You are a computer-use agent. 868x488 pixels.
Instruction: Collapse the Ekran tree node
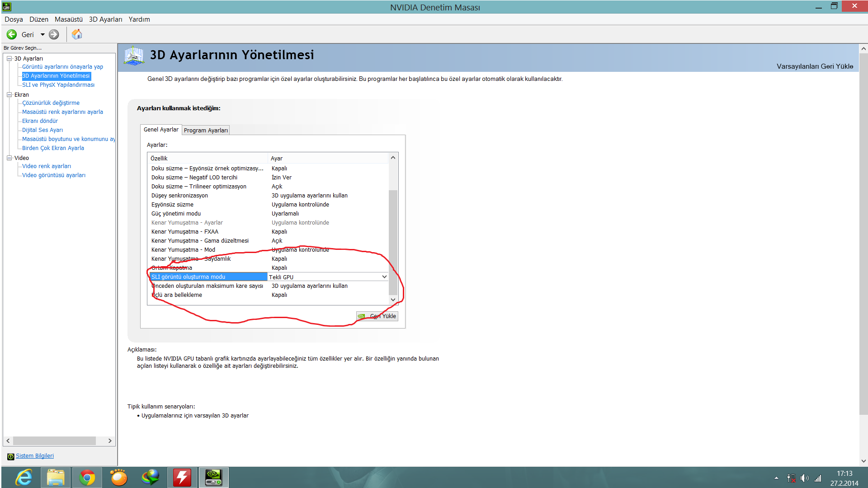click(9, 94)
